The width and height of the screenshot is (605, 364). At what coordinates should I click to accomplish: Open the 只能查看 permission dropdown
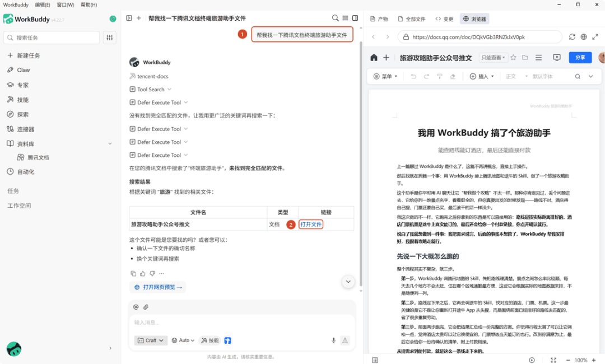tap(493, 58)
